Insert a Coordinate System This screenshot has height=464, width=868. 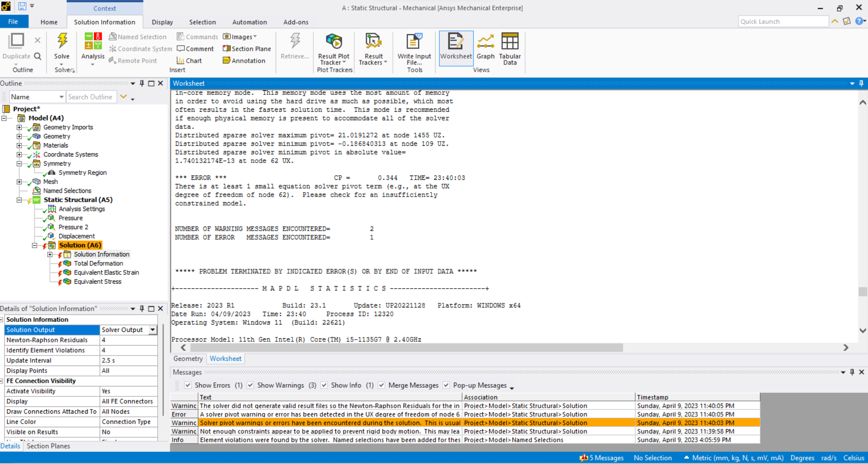point(140,49)
